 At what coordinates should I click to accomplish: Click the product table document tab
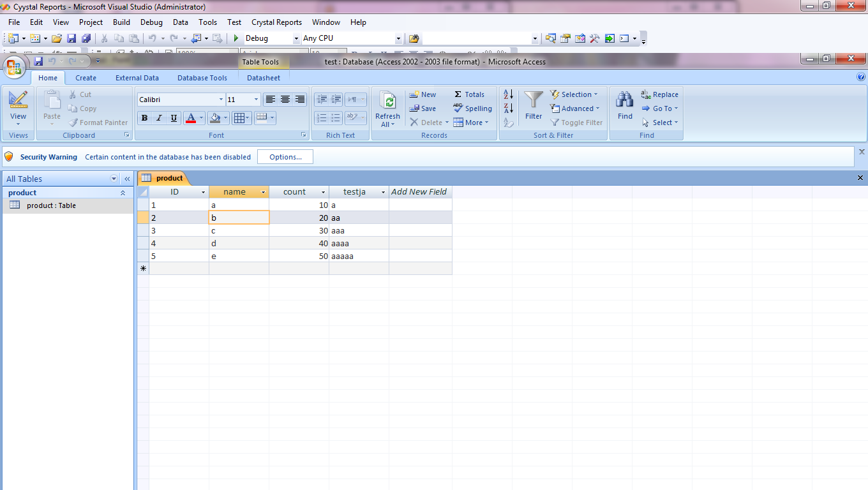coord(163,178)
